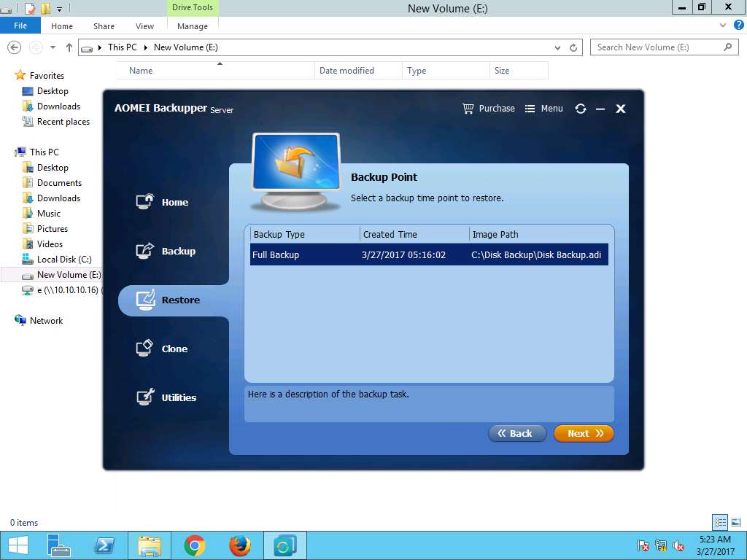Open File Explorer on the taskbar
Image resolution: width=747 pixels, height=560 pixels.
pyautogui.click(x=150, y=545)
